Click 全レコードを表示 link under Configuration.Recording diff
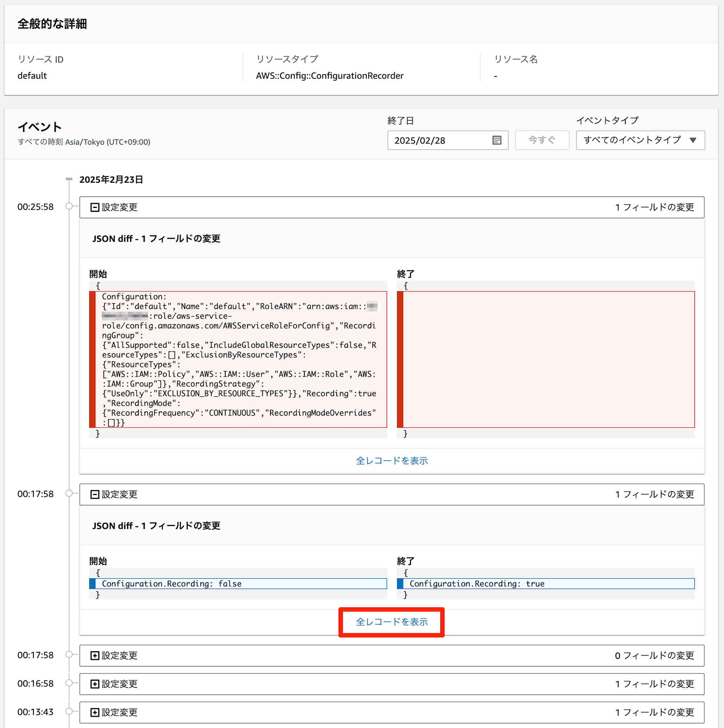724x728 pixels. (392, 622)
